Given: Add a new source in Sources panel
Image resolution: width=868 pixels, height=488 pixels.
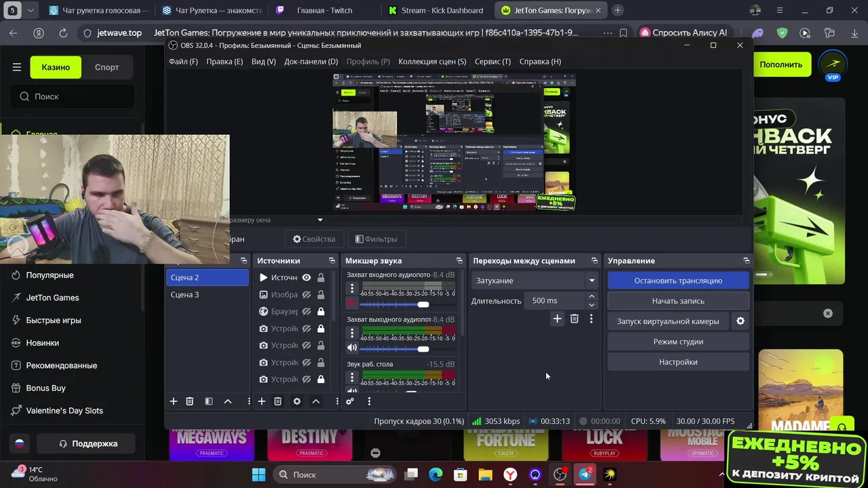Looking at the screenshot, I should click(261, 401).
